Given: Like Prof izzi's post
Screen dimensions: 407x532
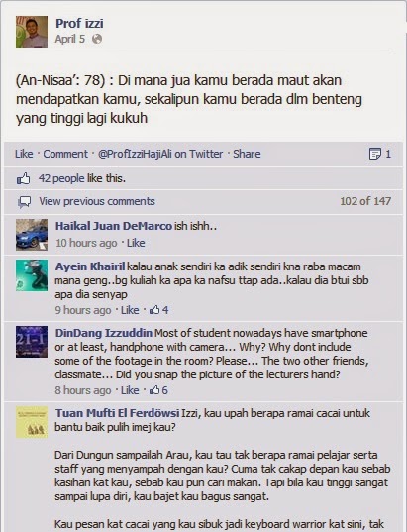Looking at the screenshot, I should [24, 154].
